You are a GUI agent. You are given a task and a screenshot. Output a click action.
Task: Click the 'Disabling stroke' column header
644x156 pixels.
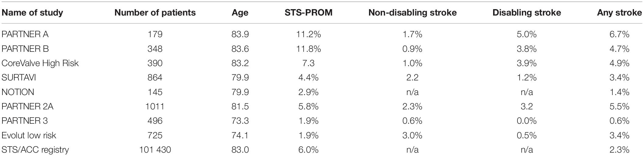pyautogui.click(x=527, y=12)
